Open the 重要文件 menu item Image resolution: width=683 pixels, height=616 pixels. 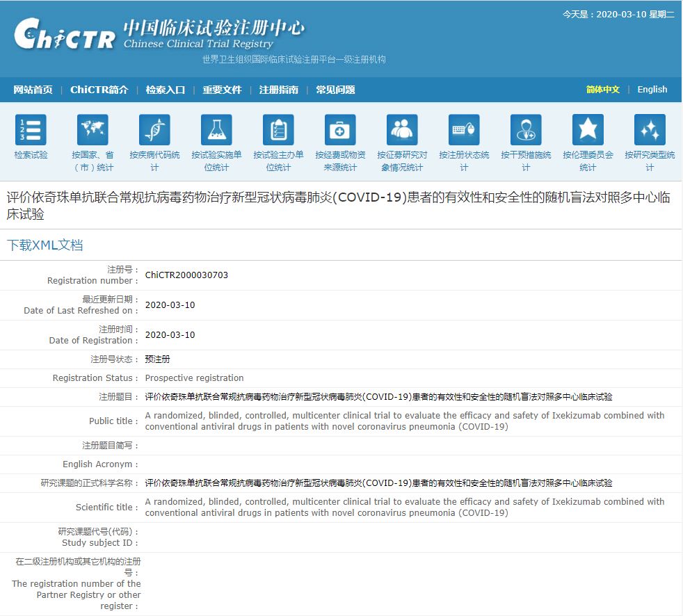pos(222,90)
